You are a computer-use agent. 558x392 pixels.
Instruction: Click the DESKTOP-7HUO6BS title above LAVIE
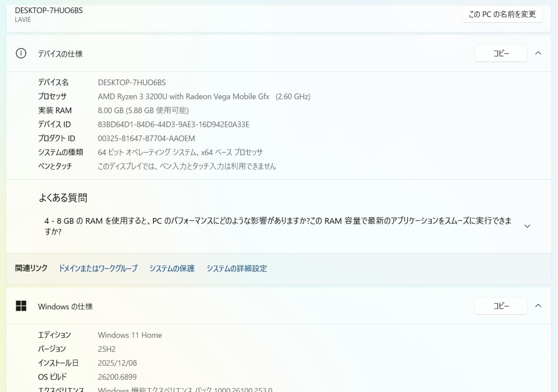coord(49,10)
